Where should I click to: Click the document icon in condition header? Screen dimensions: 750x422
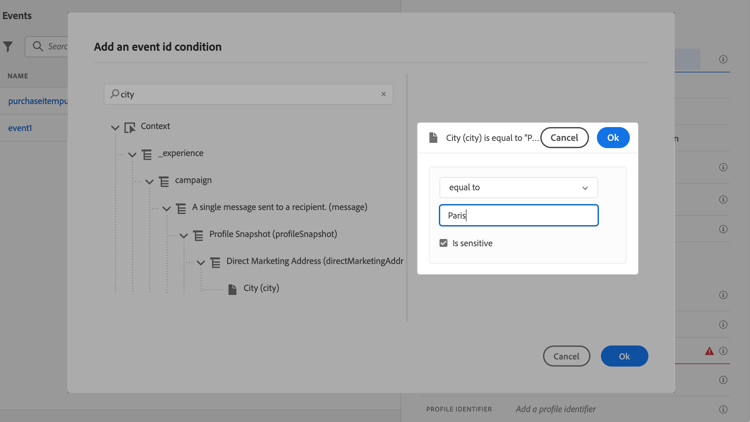(x=433, y=138)
